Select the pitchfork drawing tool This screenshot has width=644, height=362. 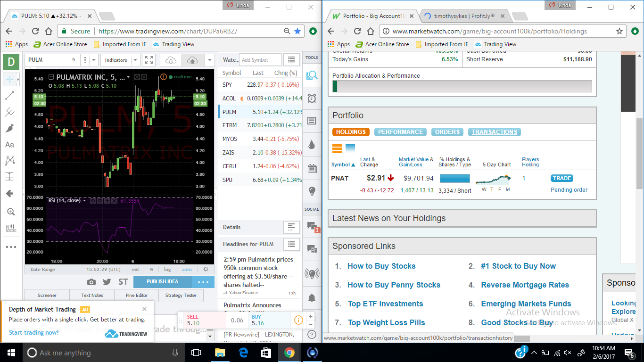(9, 112)
